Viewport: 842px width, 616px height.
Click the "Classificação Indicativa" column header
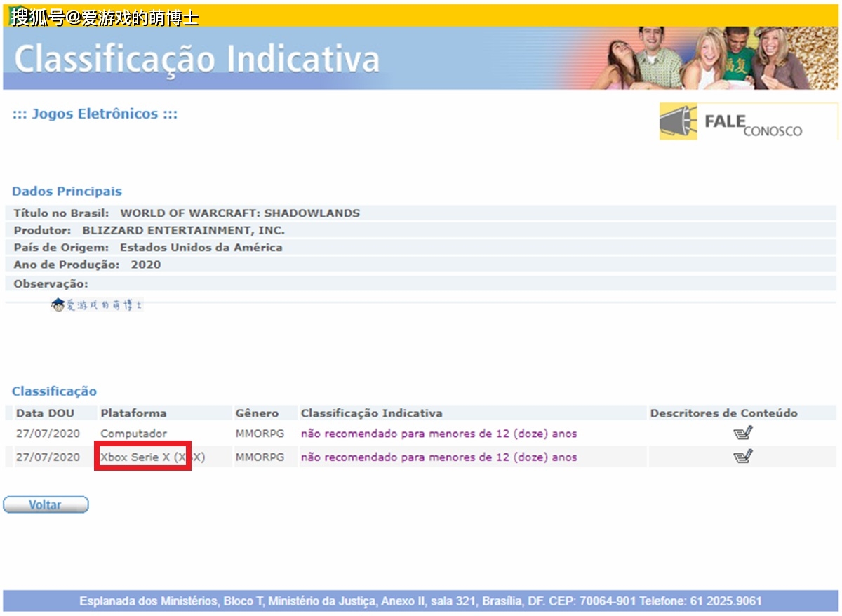(372, 413)
